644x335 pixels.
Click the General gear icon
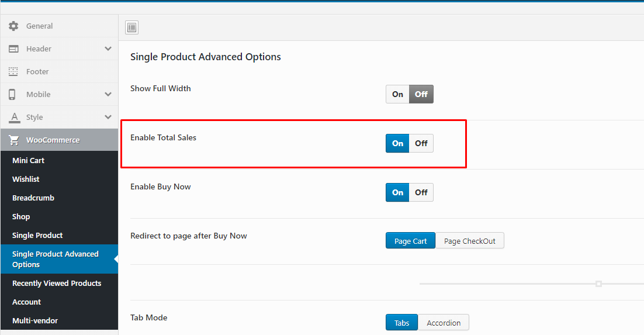13,26
